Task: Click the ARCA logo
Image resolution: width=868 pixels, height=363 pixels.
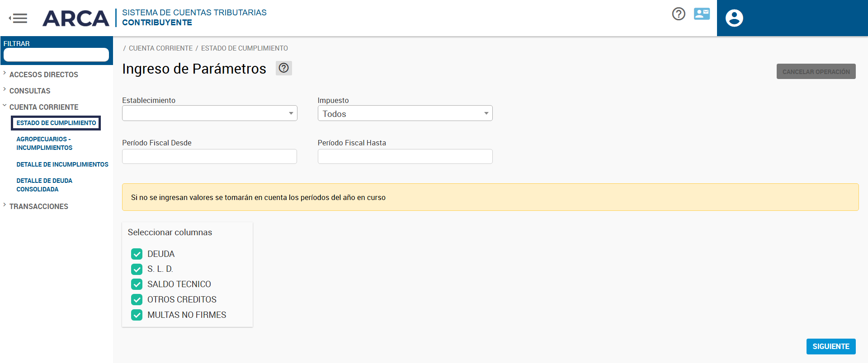Action: (75, 18)
